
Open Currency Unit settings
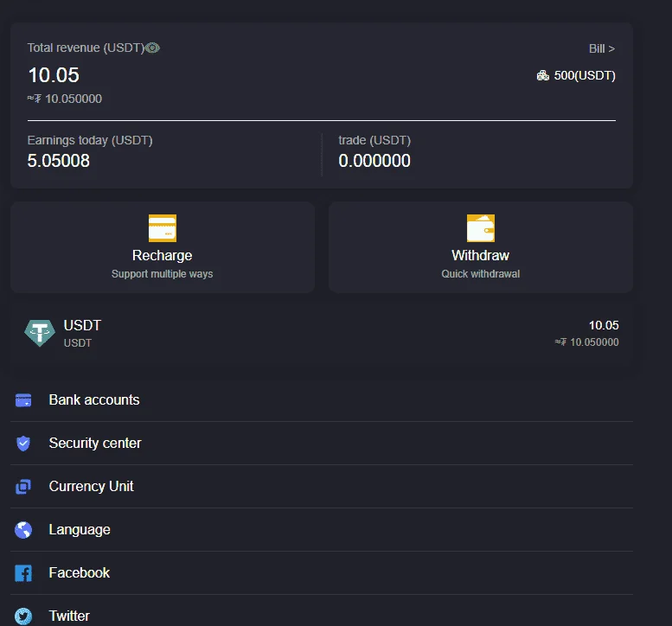point(322,487)
